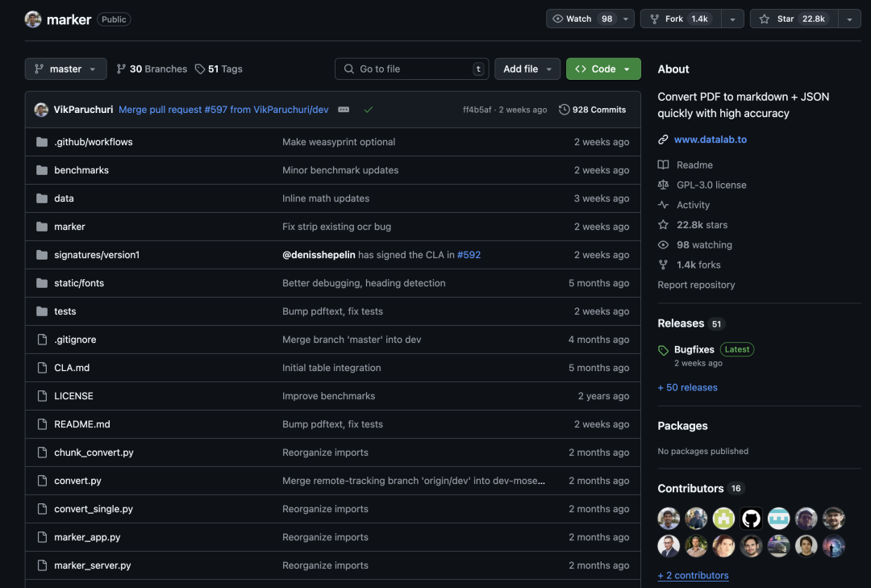Open the CLA.md file

point(72,368)
